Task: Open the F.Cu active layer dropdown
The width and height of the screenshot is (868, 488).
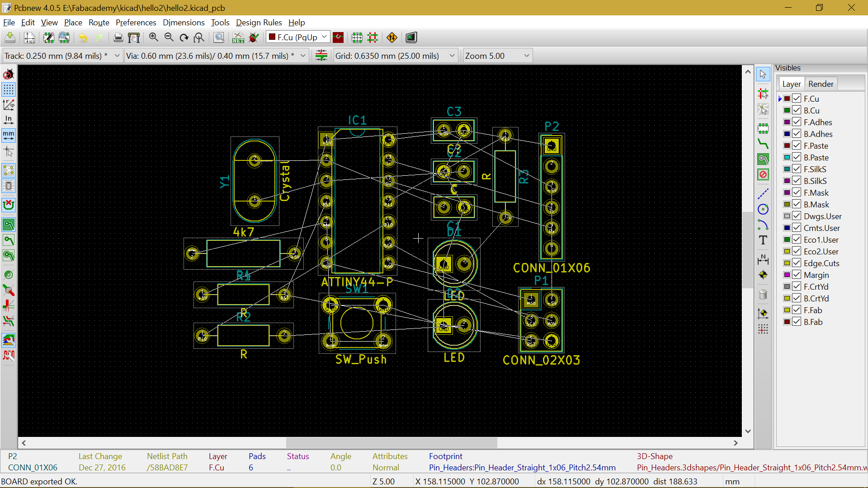Action: click(298, 37)
